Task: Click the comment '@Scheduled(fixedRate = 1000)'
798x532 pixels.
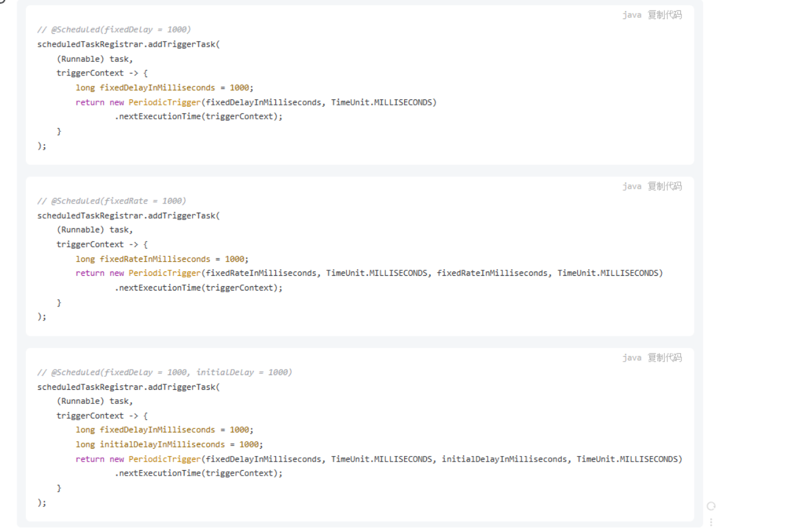Action: [112, 201]
